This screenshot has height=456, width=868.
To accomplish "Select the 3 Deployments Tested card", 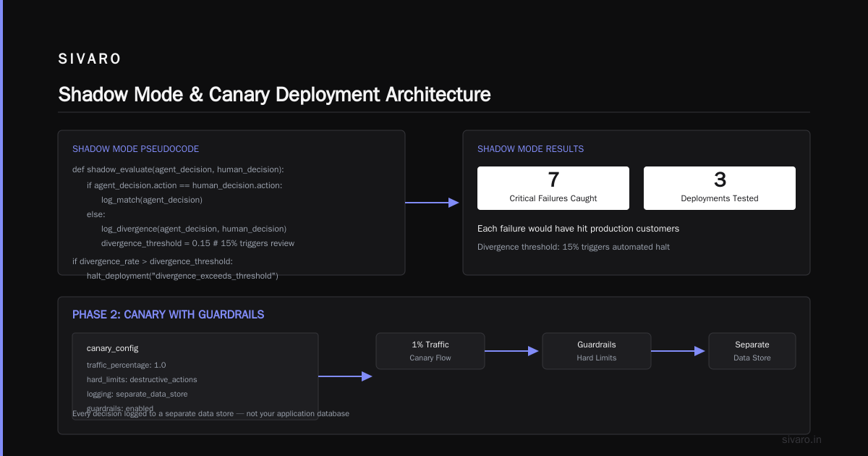I will pyautogui.click(x=720, y=188).
